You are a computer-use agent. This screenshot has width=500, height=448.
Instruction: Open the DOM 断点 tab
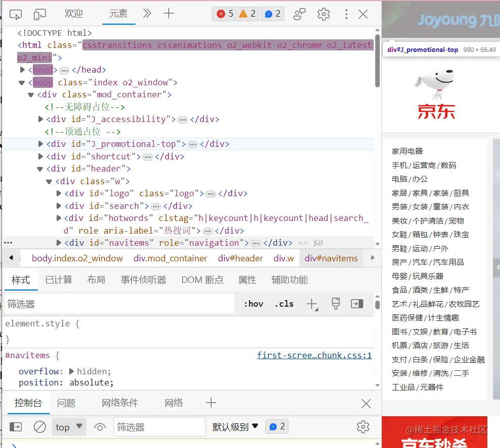point(203,280)
